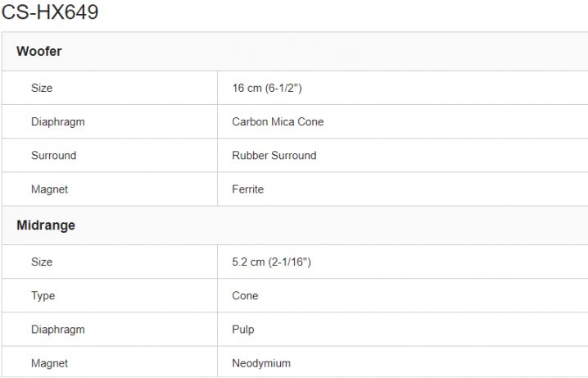This screenshot has height=378, width=588.
Task: Select the Woofer section header
Action: point(39,51)
